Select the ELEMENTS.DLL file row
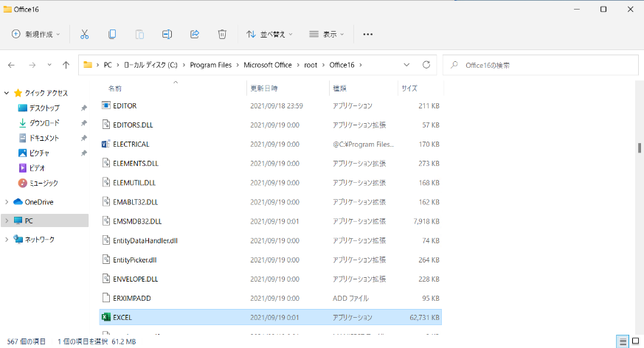Viewport: 644px width, 348px height. pyautogui.click(x=270, y=164)
